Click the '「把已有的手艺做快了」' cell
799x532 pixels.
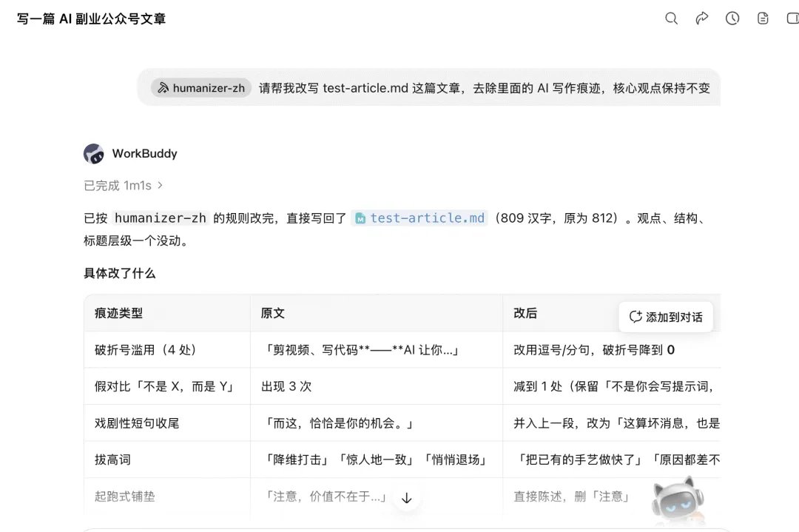point(612,459)
